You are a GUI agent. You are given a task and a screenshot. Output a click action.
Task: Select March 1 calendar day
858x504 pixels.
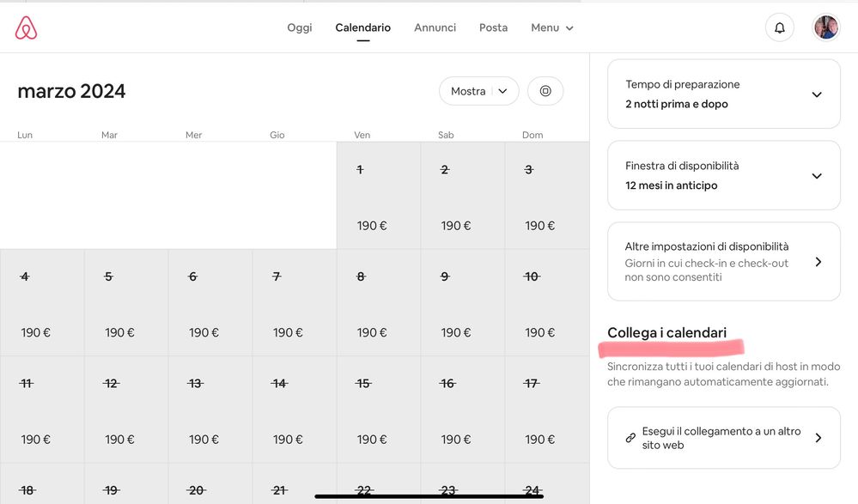click(x=378, y=196)
